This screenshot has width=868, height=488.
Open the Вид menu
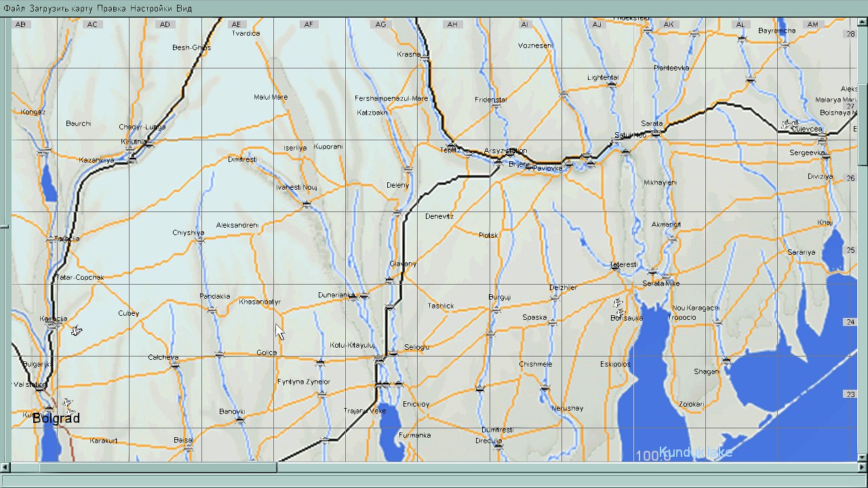click(x=184, y=8)
